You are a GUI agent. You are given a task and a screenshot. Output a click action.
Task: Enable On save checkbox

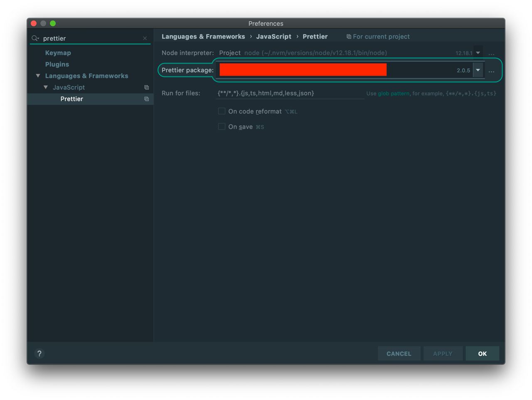222,126
